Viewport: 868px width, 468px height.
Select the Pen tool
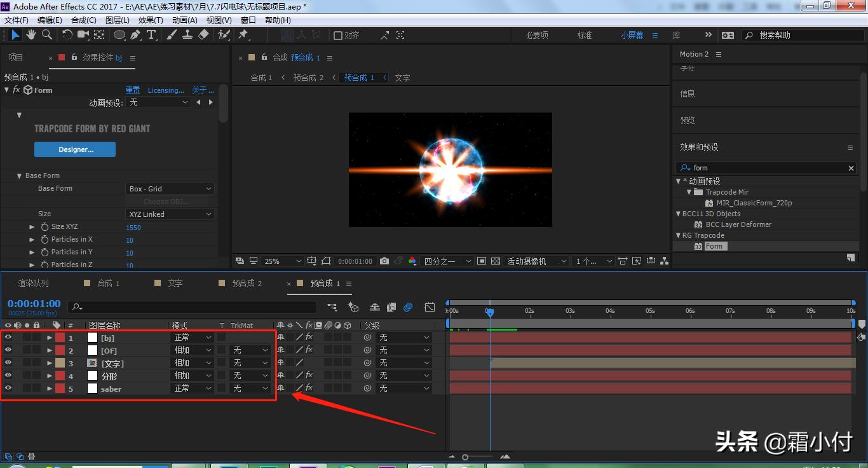point(135,35)
